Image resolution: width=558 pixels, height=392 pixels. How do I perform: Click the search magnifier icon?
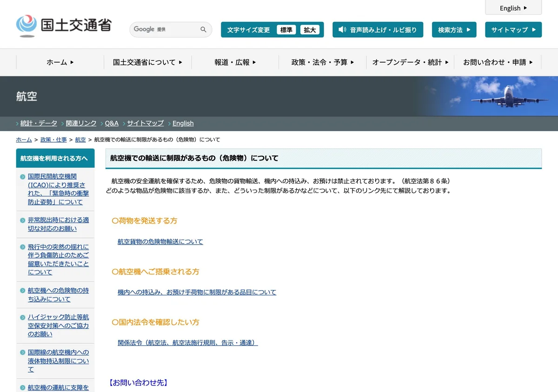203,29
